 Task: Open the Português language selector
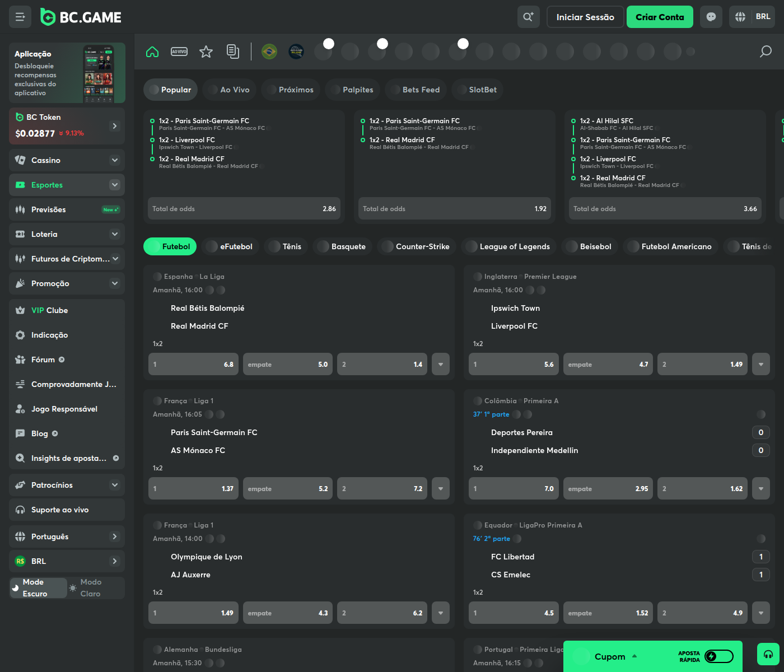click(x=67, y=536)
